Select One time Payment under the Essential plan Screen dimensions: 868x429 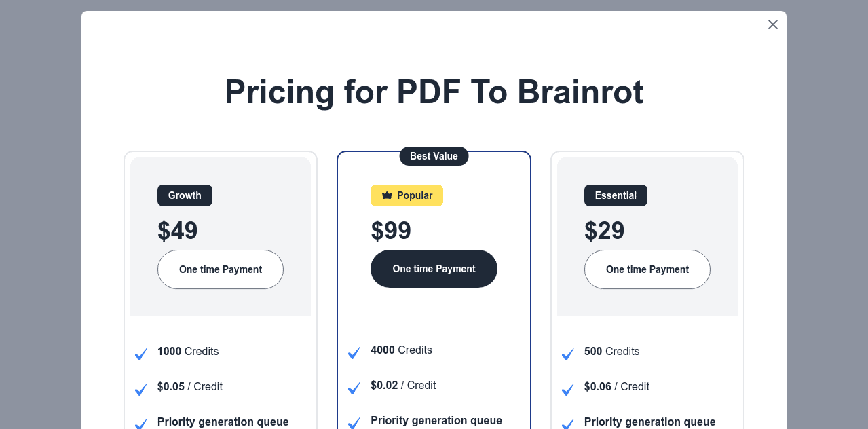647,269
